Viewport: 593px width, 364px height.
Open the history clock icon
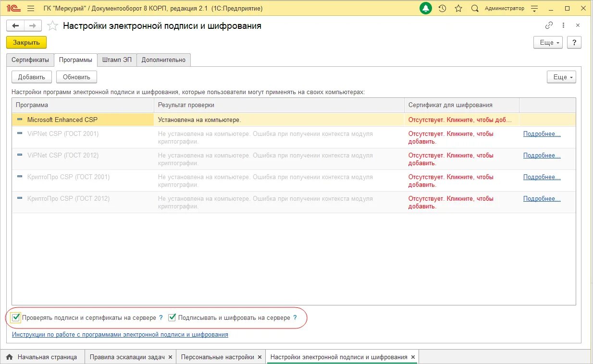(x=443, y=9)
